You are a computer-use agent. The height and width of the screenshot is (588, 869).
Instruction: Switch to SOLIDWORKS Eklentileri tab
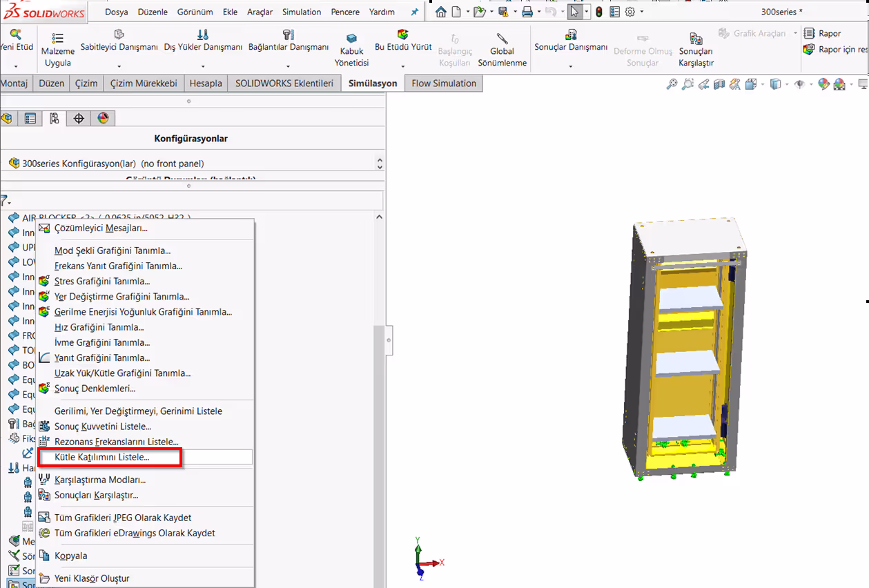click(x=284, y=83)
